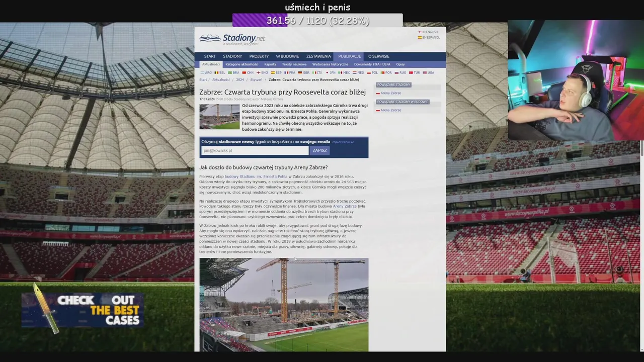Screen dimensions: 644x362
Task: Open the large construction cranes photo
Action: (284, 305)
